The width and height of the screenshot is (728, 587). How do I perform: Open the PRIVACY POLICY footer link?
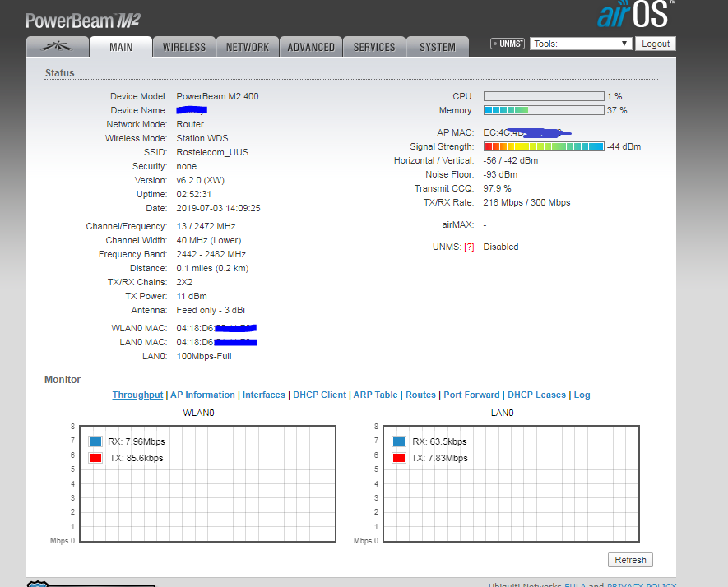coord(641,585)
